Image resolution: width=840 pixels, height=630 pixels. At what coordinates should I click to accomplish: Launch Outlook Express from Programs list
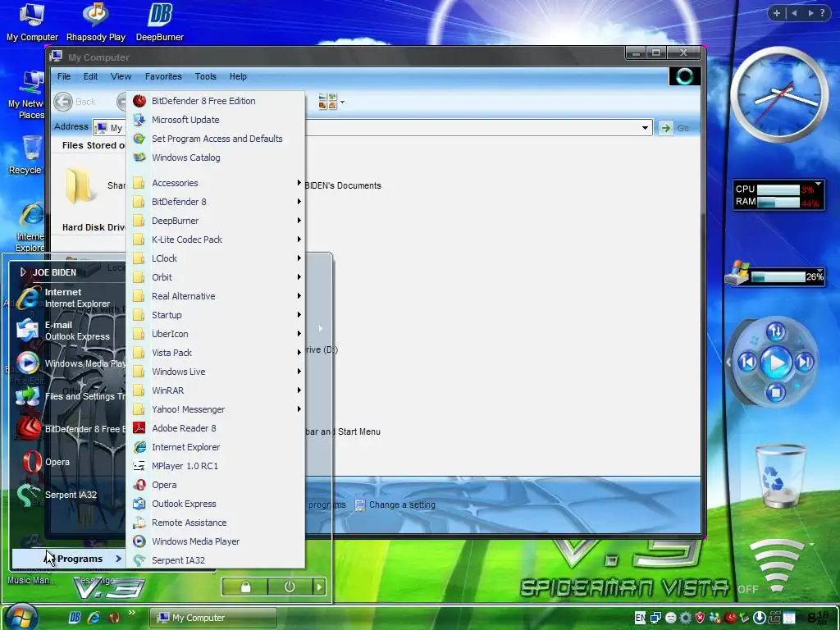[216, 504]
